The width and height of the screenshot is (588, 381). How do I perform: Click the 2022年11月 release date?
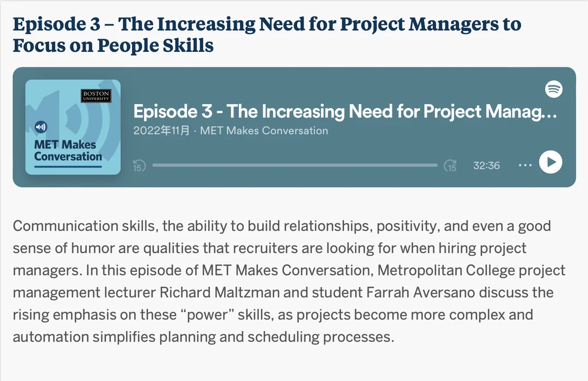[x=161, y=131]
